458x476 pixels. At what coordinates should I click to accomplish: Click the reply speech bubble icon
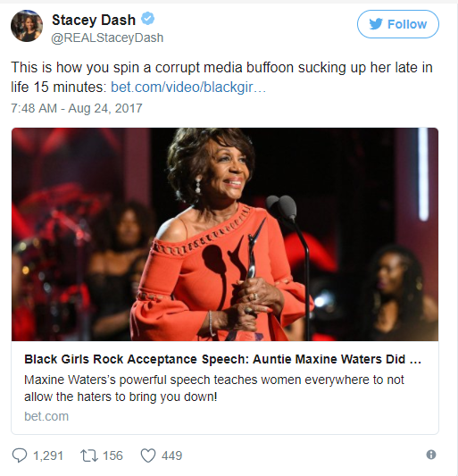[x=20, y=455]
